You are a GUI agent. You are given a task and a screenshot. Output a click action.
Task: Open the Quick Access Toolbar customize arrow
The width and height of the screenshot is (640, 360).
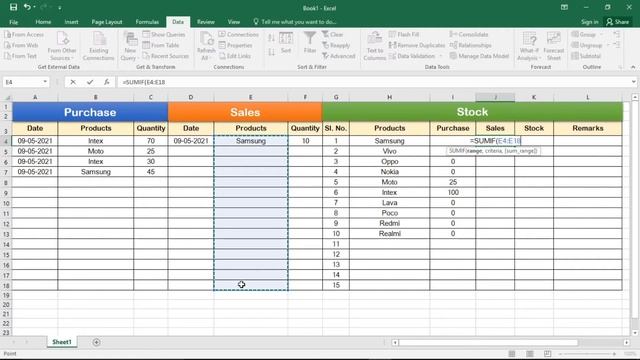click(60, 8)
